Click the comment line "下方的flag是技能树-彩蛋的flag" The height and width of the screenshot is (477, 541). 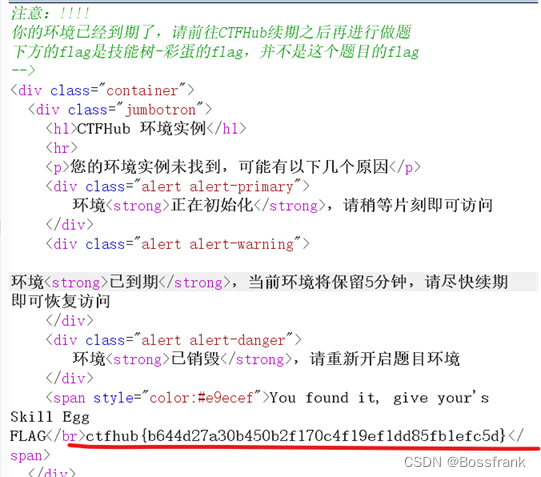[x=215, y=52]
